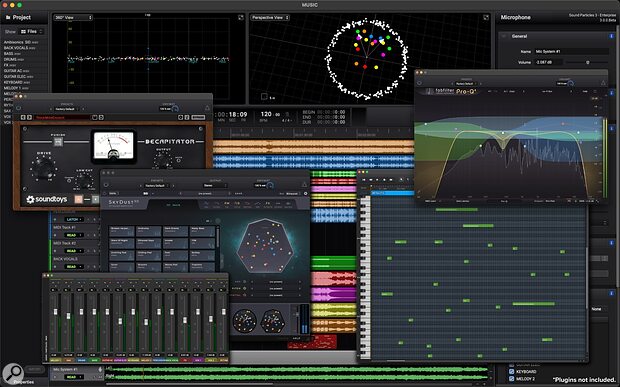This screenshot has height=387, width=620.
Task: Click the soundtoys gear logo
Action: [30, 200]
